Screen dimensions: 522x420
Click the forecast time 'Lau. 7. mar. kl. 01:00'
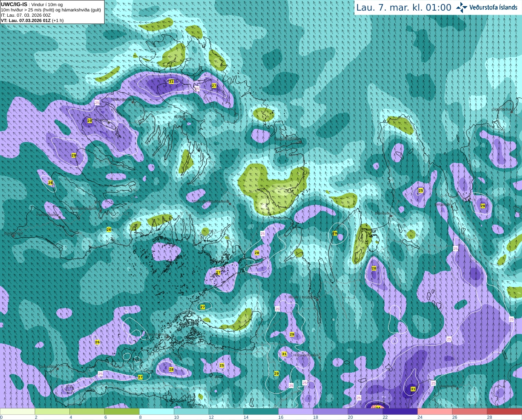click(404, 8)
